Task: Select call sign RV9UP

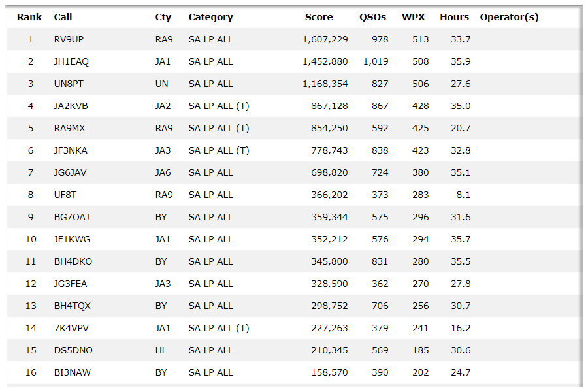Action: [x=69, y=39]
